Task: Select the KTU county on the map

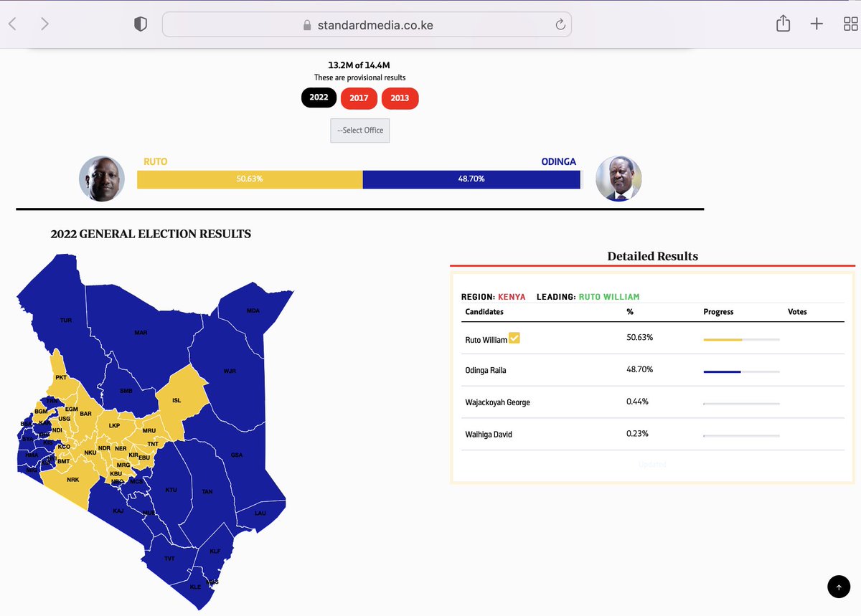Action: point(171,490)
